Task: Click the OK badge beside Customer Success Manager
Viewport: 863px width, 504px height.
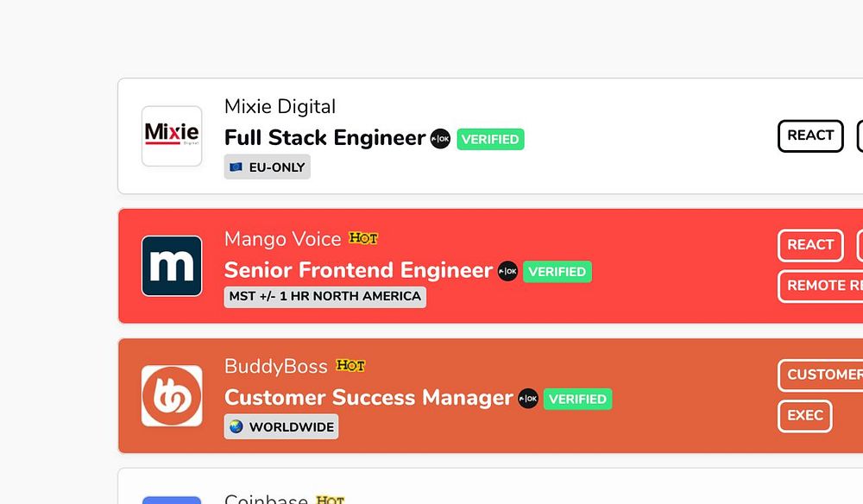Action: tap(528, 399)
